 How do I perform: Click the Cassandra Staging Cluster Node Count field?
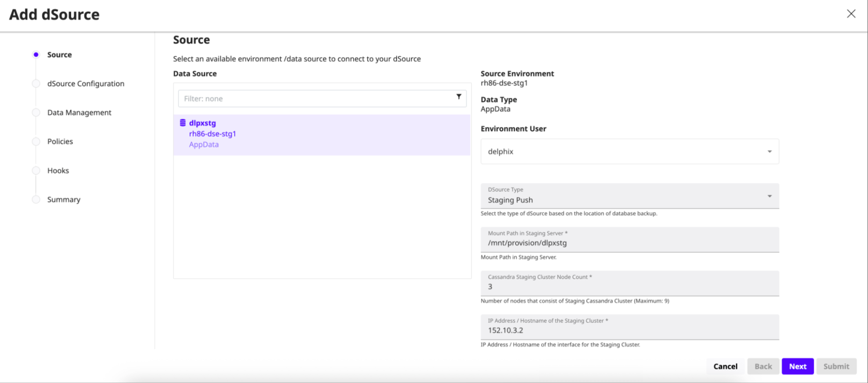click(x=629, y=287)
